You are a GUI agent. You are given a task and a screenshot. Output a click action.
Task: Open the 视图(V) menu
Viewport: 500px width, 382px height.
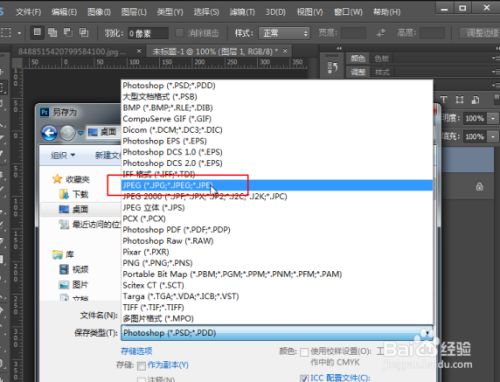tap(310, 12)
